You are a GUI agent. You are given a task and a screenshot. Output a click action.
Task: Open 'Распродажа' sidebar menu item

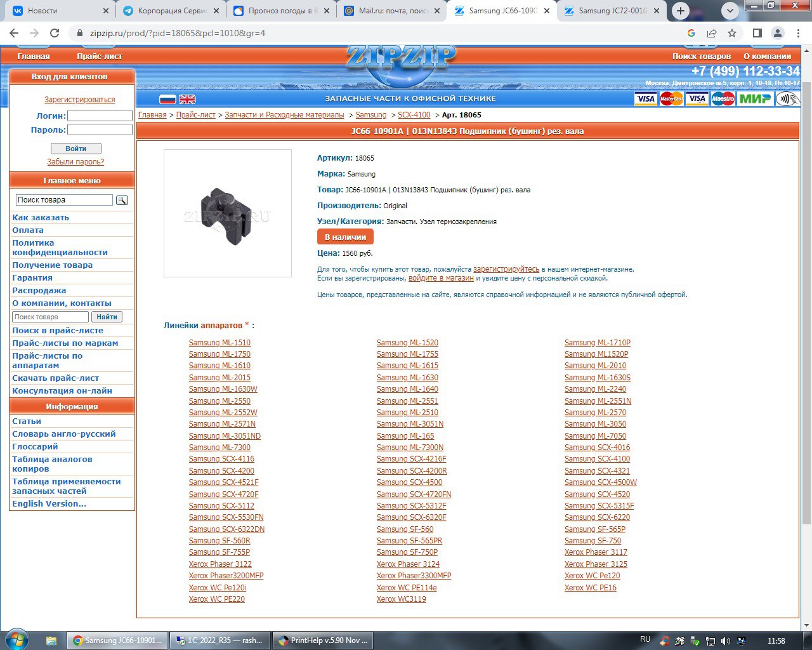click(39, 291)
